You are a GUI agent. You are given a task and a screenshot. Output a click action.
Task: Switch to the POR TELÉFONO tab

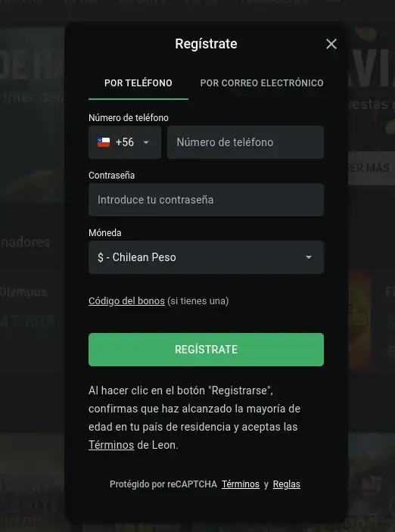[x=138, y=83]
